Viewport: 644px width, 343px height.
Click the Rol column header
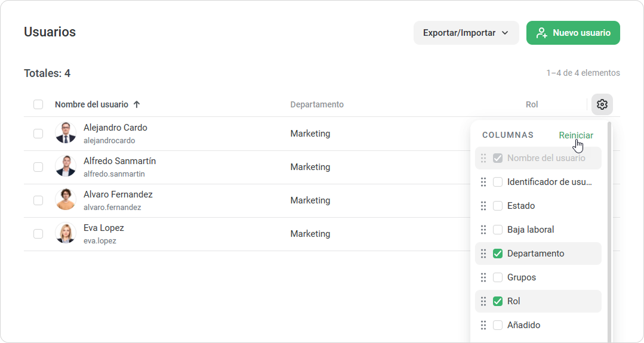(x=532, y=104)
